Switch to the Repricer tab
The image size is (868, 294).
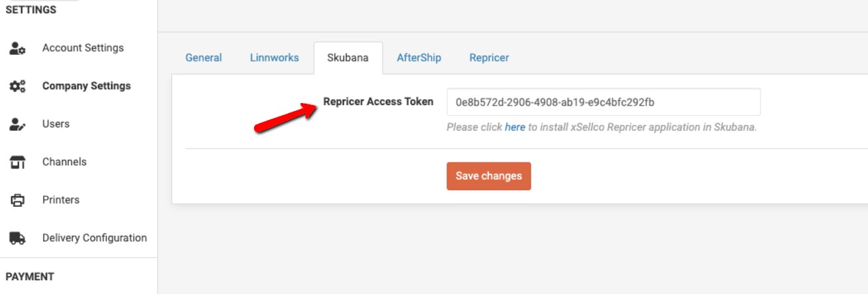(490, 58)
